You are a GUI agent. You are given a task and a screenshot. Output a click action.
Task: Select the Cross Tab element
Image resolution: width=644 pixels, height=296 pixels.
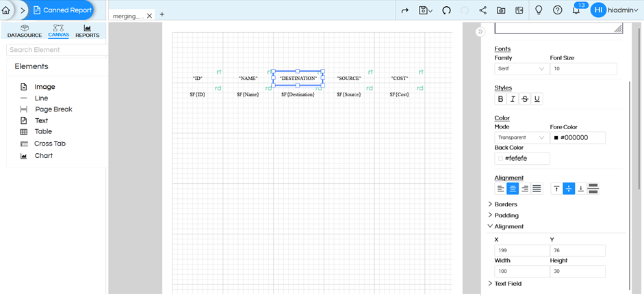[49, 144]
